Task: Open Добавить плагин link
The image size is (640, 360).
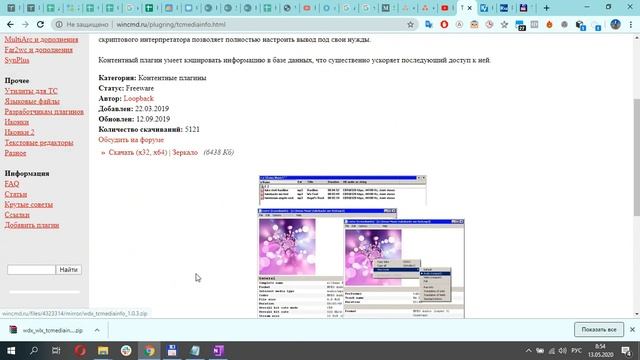Action: pyautogui.click(x=32, y=225)
